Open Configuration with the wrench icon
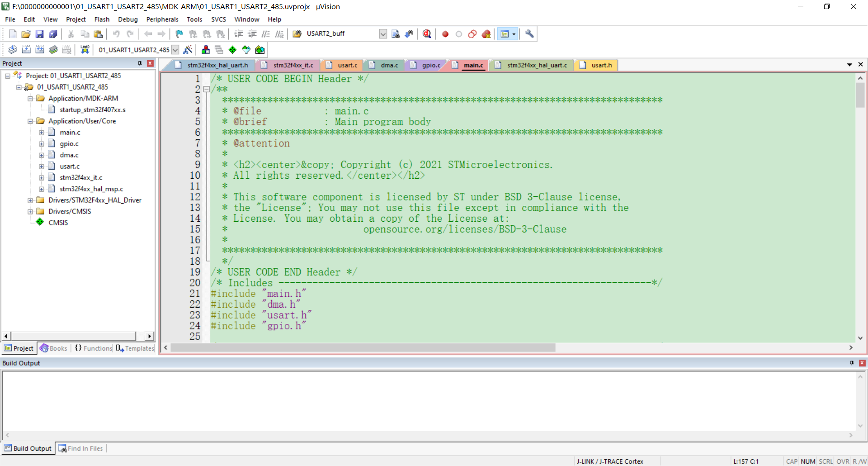The image size is (868, 466). 529,34
